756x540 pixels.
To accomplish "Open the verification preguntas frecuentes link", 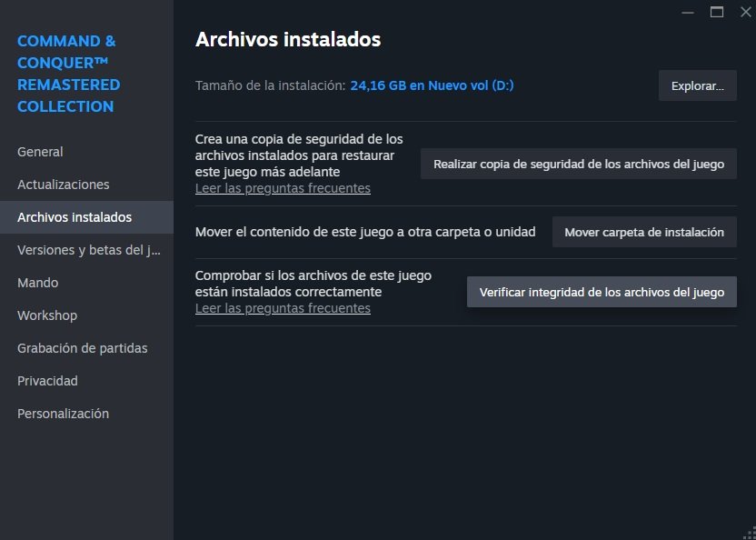I will click(x=283, y=308).
